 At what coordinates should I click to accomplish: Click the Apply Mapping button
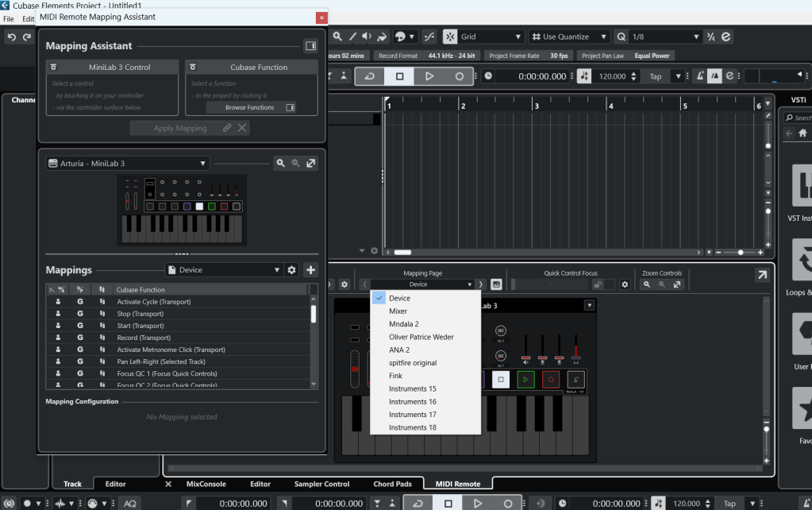[180, 128]
